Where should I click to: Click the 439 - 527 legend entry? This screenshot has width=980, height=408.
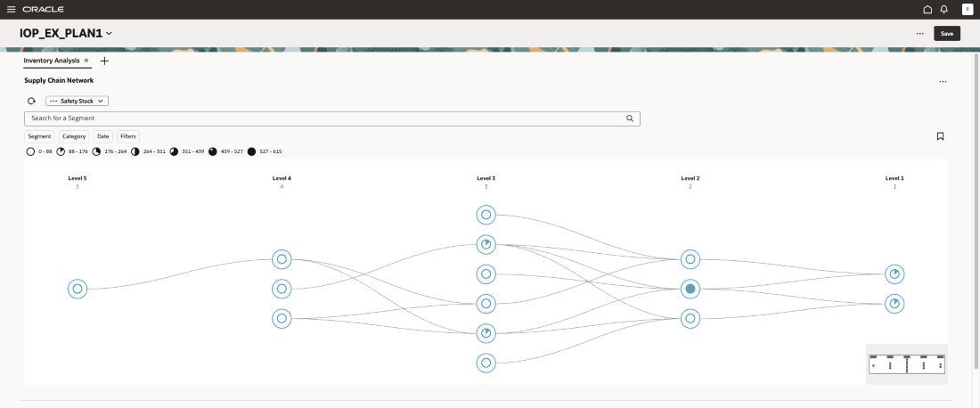[225, 151]
